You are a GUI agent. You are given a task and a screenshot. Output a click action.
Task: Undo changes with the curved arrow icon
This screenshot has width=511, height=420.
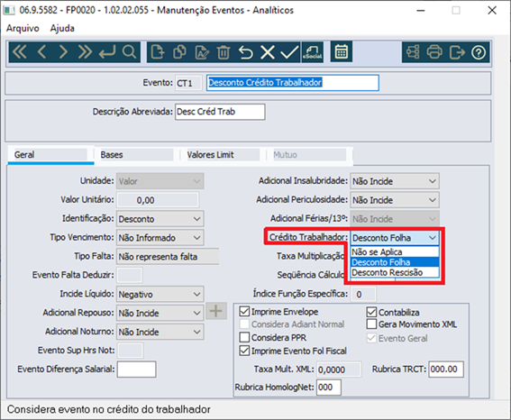pyautogui.click(x=246, y=51)
